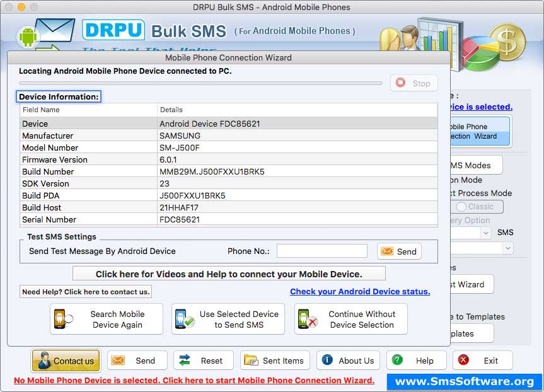Click the Phone No. input field
The image size is (544, 392).
point(322,251)
